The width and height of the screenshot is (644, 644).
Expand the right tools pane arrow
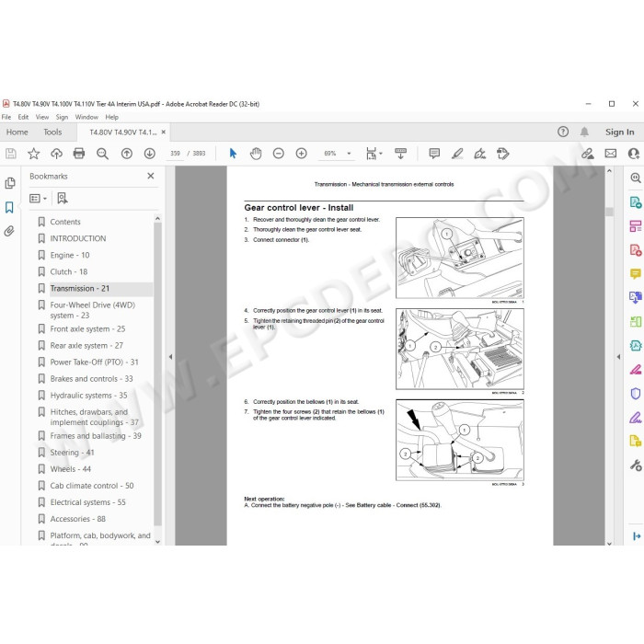(618, 357)
